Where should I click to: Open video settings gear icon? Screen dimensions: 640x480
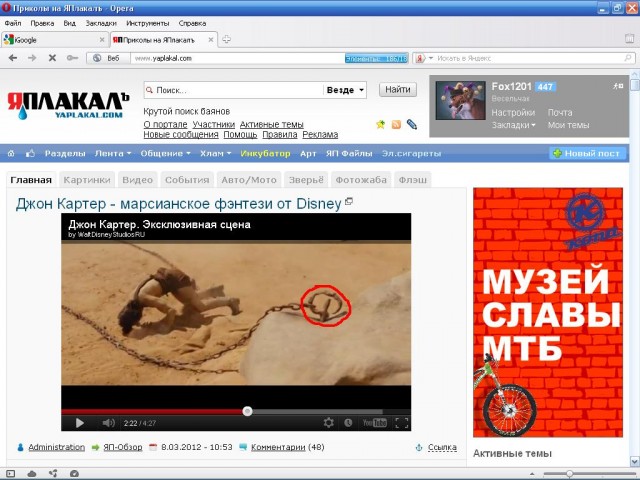(329, 423)
